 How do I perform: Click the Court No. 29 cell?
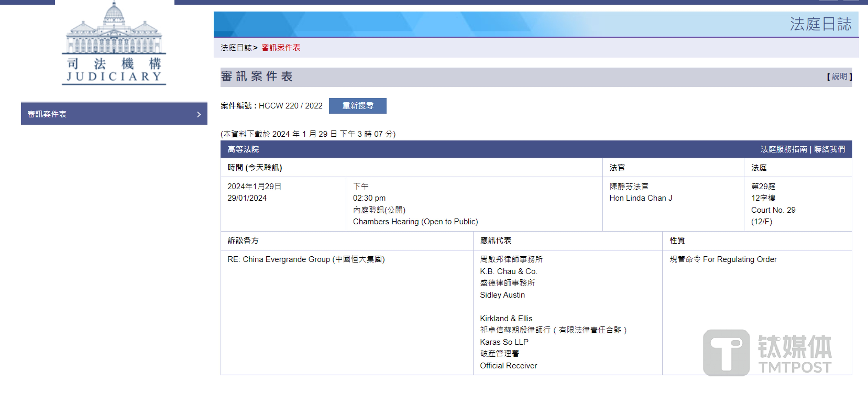point(773,210)
